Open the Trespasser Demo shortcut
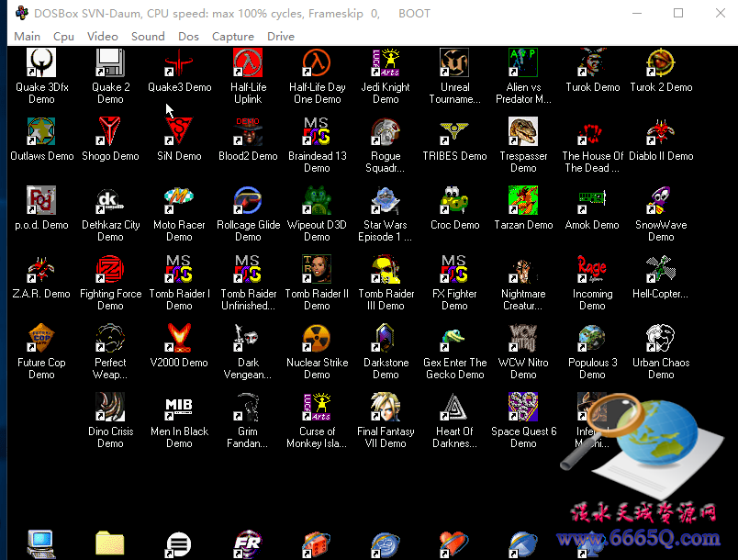The width and height of the screenshot is (738, 560). [523, 131]
